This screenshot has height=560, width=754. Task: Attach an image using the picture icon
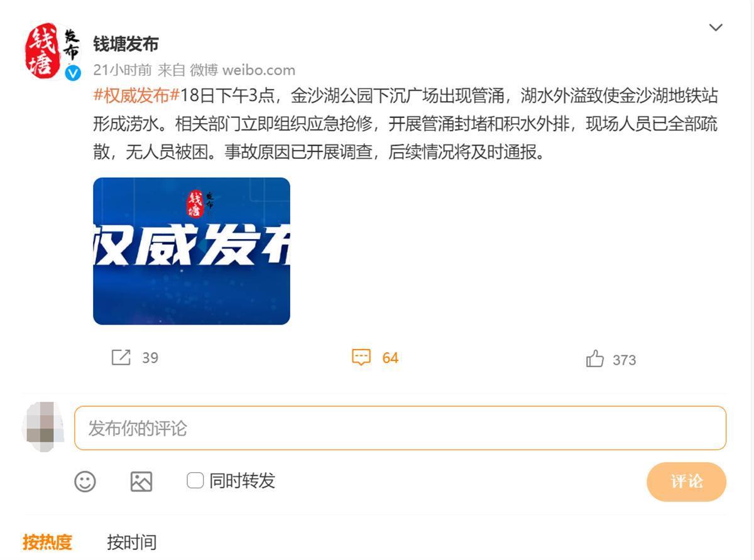click(141, 482)
